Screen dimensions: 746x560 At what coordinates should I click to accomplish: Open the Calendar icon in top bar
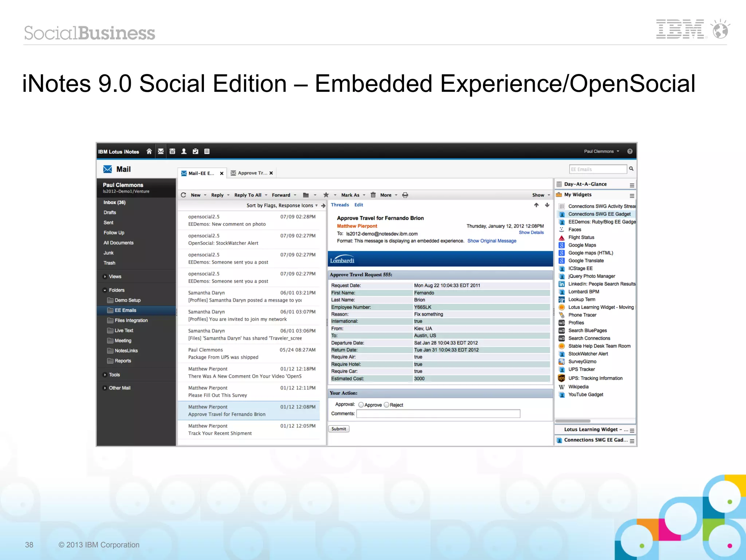[172, 152]
